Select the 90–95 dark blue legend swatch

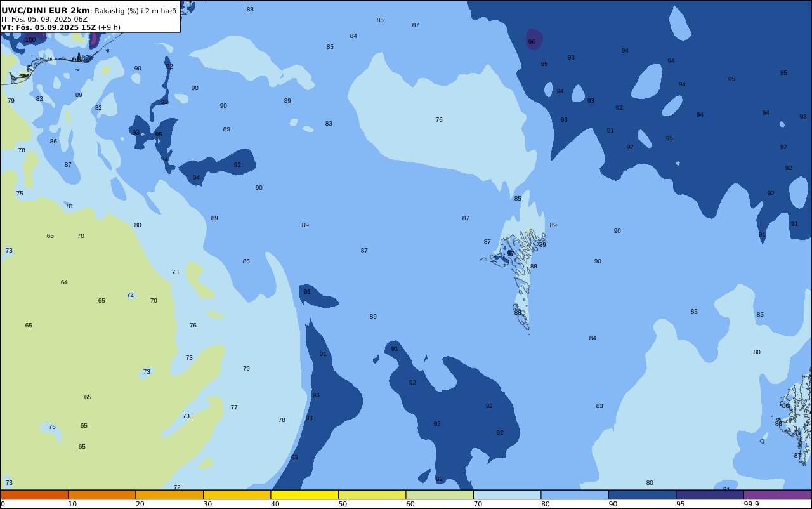tap(642, 494)
